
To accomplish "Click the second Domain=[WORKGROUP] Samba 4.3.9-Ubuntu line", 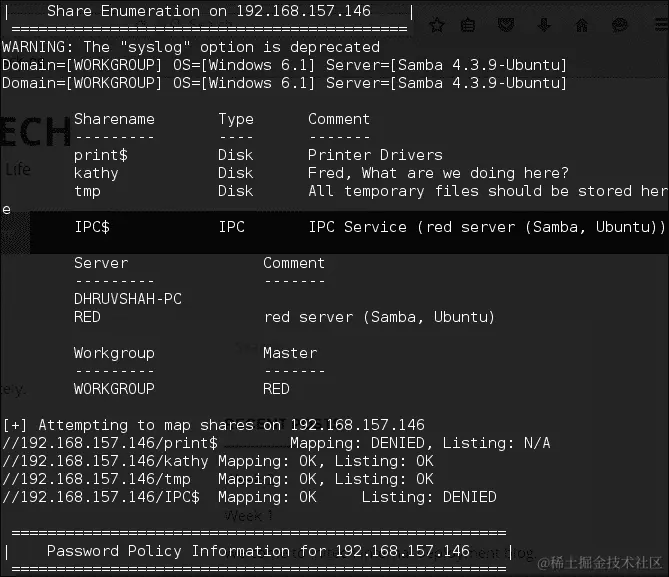I will pyautogui.click(x=284, y=83).
